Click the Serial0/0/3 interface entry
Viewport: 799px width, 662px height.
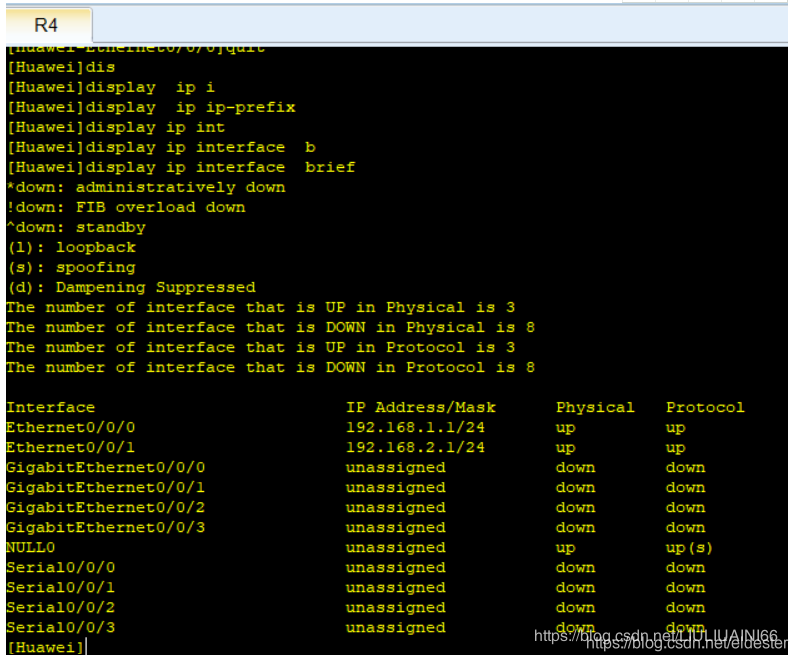pyautogui.click(x=61, y=627)
